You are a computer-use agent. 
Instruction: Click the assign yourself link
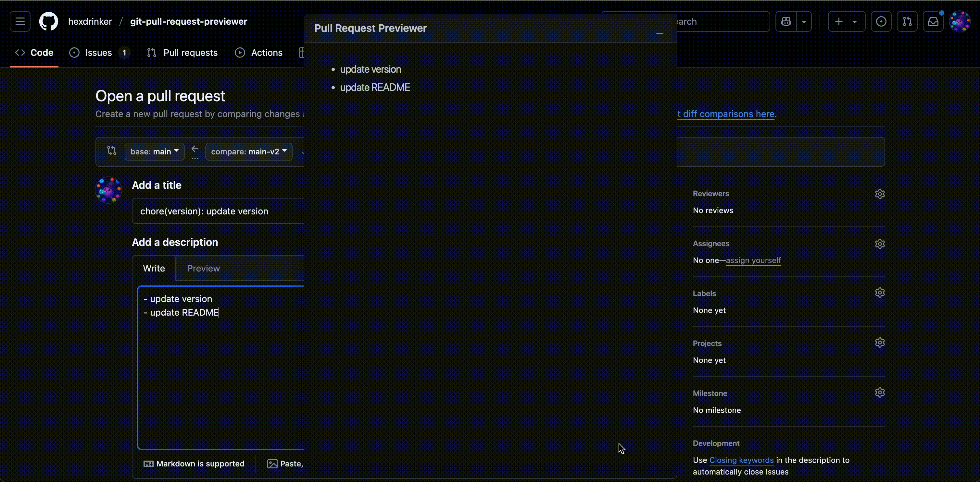(753, 260)
